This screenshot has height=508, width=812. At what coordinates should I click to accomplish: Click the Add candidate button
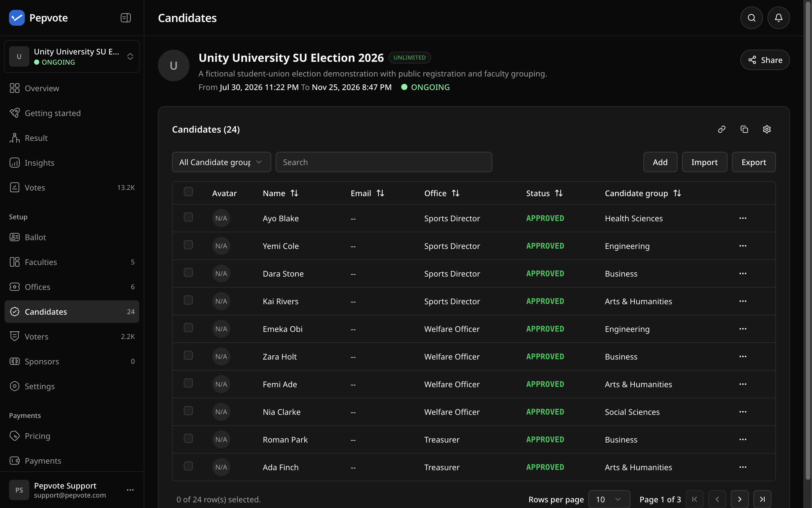tap(660, 162)
